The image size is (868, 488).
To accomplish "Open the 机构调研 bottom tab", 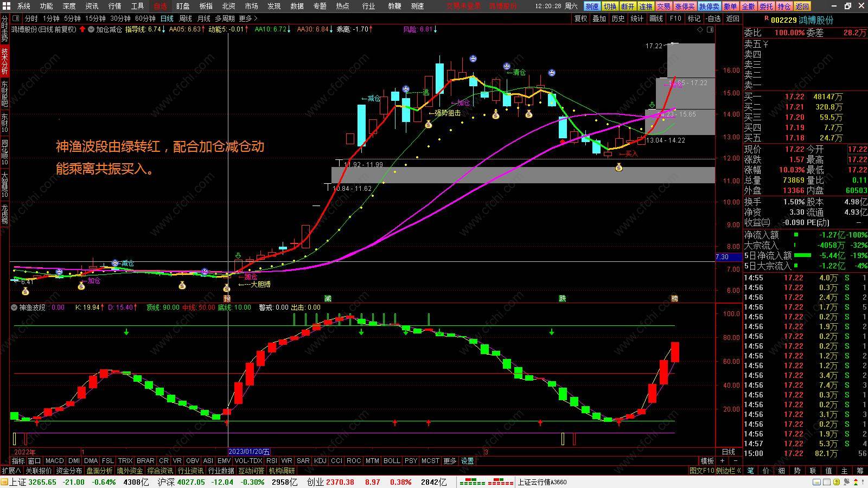I will click(282, 471).
